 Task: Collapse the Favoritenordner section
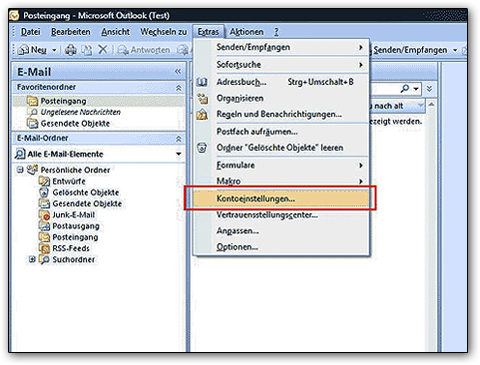(179, 88)
